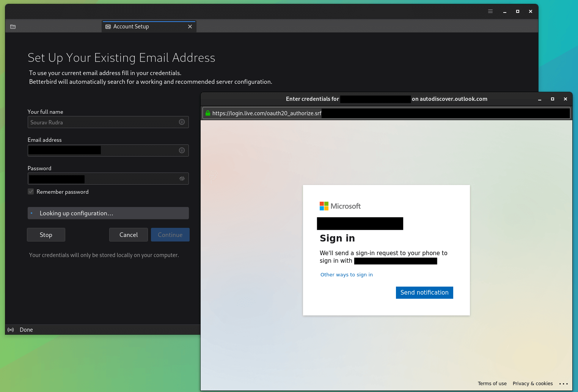Stop the configuration lookup

(46, 235)
